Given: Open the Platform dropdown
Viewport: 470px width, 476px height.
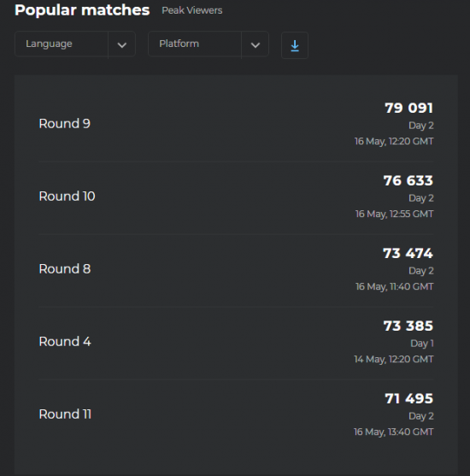Looking at the screenshot, I should pos(209,44).
